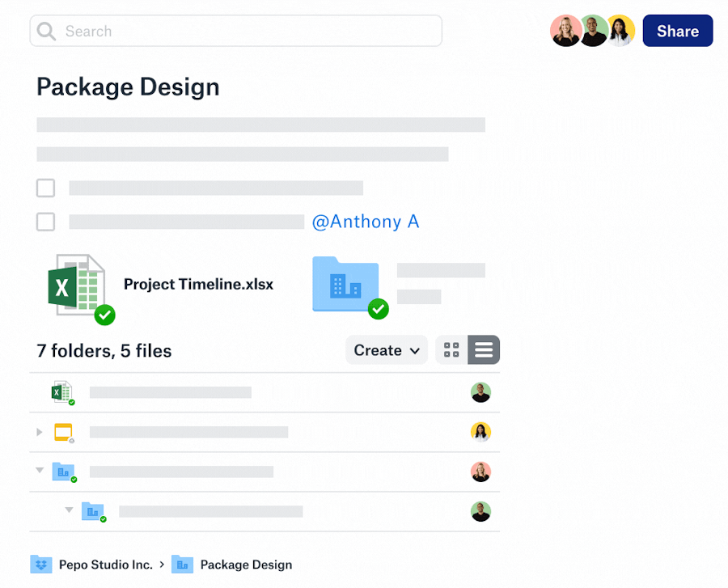Collapse the first team folder row
728x588 pixels.
tap(40, 470)
